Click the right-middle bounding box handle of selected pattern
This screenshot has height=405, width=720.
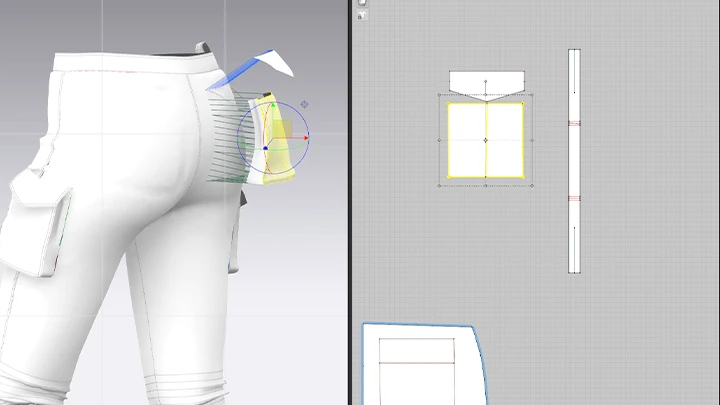[x=532, y=141]
